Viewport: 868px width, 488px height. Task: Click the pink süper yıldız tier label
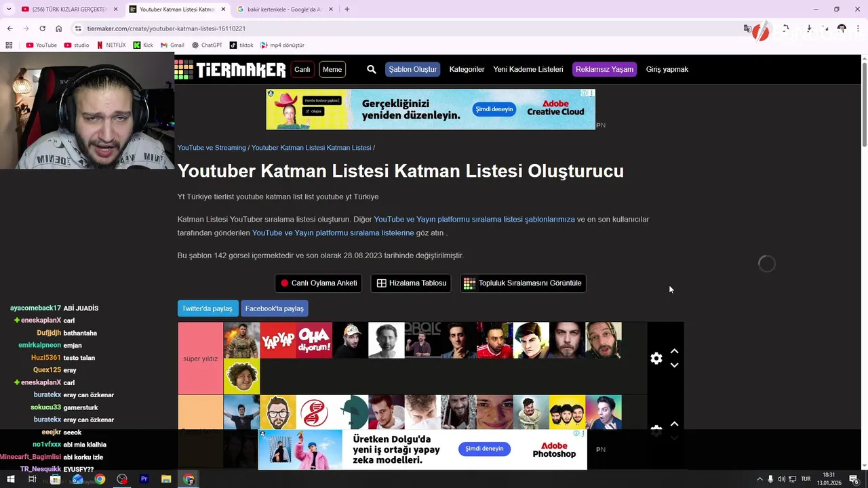[201, 359]
